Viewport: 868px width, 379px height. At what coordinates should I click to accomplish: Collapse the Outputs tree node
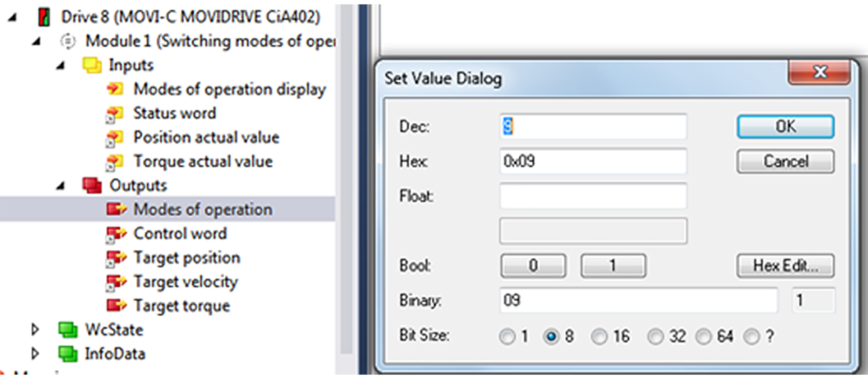61,186
